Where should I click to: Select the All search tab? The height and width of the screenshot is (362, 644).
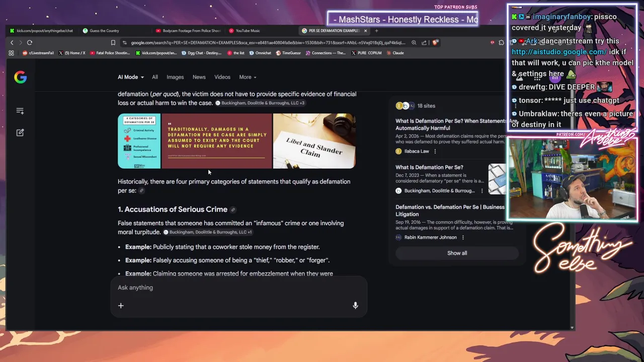tap(155, 77)
